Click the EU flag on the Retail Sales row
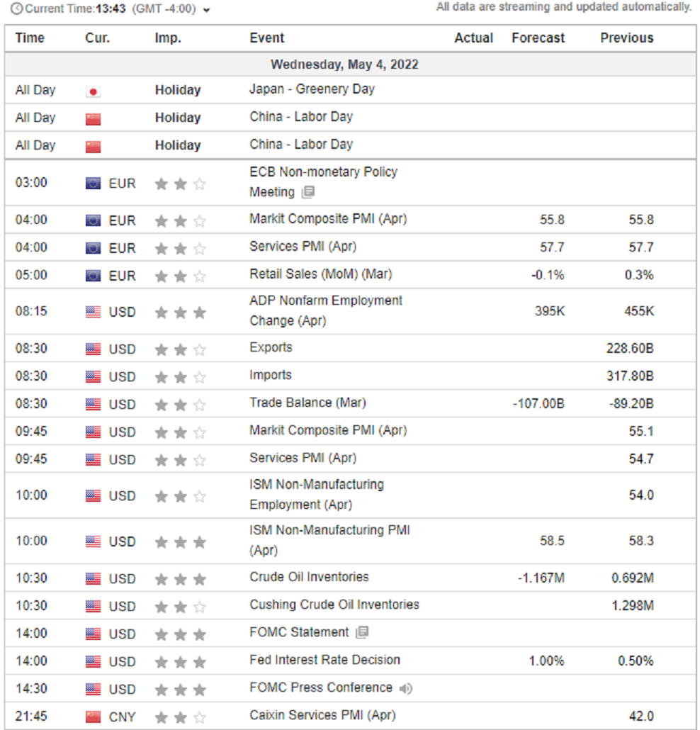 tap(93, 276)
